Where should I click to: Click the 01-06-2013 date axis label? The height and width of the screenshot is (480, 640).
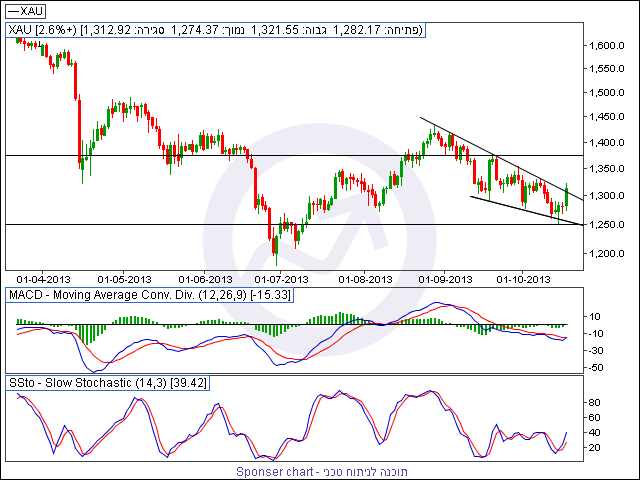point(205,280)
